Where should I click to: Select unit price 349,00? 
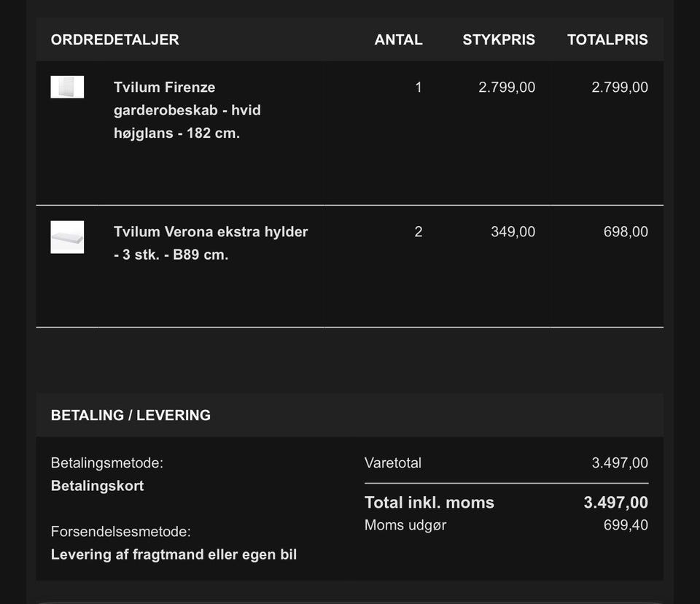[513, 232]
